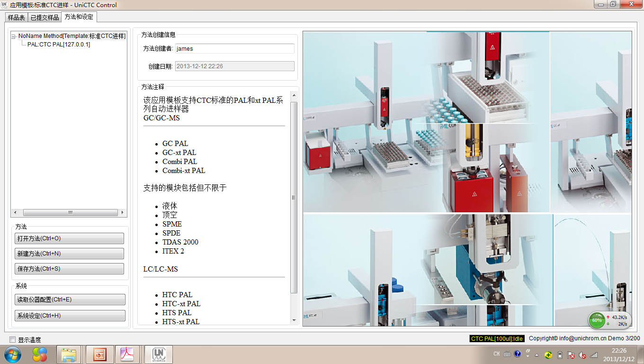The width and height of the screenshot is (644, 364).
Task: Click the 60% green memory ball widget
Action: click(597, 320)
